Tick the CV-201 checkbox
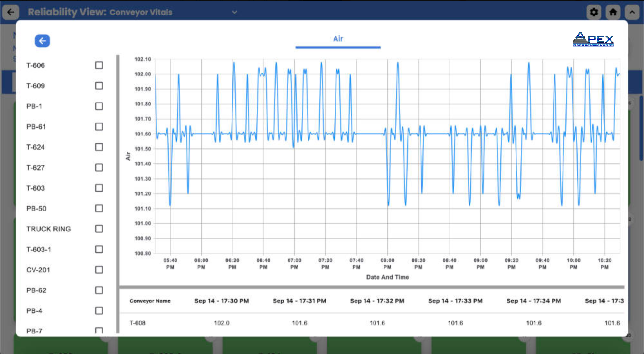This screenshot has height=354, width=644. point(99,270)
